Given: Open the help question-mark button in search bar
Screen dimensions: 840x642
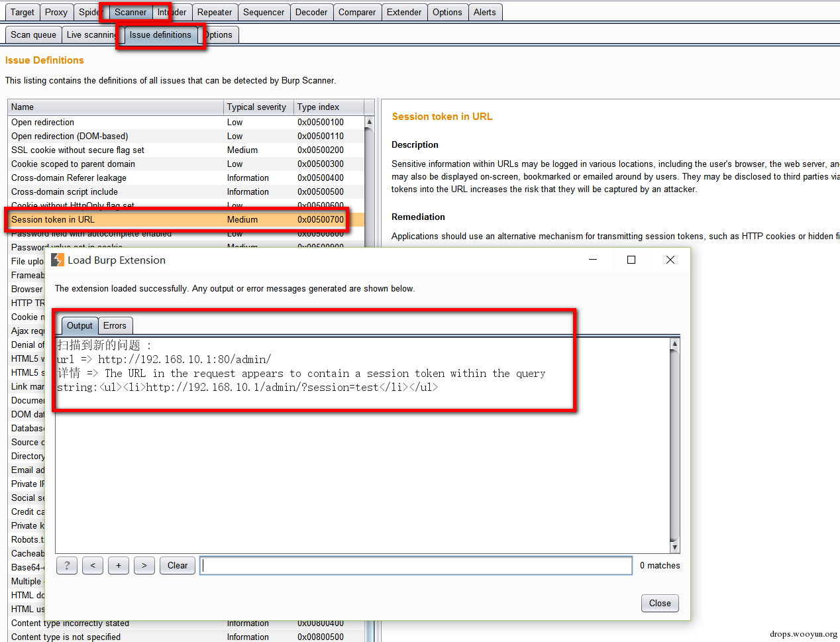Looking at the screenshot, I should [67, 565].
